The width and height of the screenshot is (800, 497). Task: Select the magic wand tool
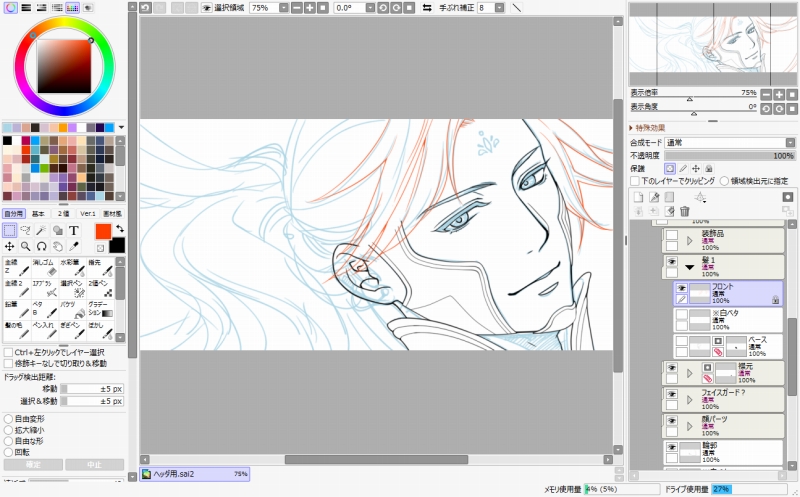click(x=41, y=230)
